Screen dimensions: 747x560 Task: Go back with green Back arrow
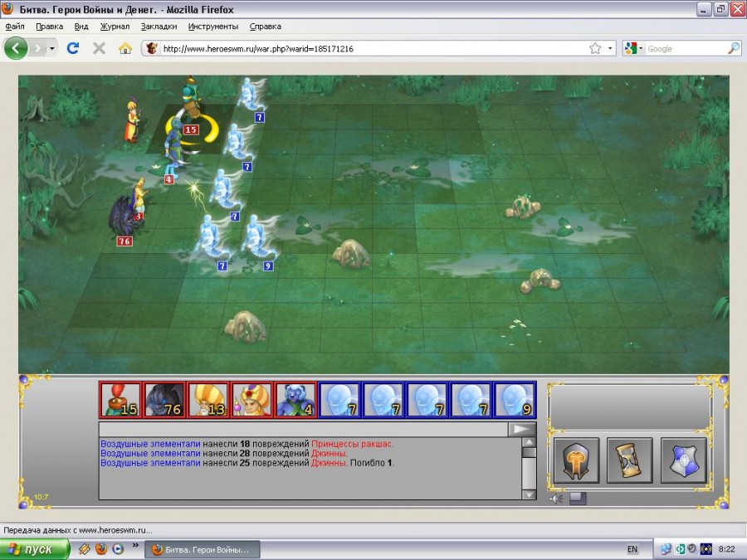click(16, 48)
